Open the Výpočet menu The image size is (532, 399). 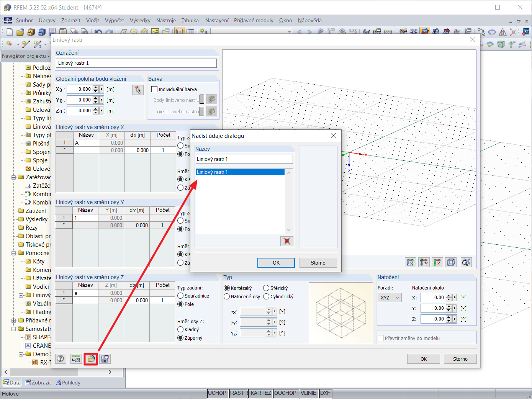pyautogui.click(x=115, y=20)
